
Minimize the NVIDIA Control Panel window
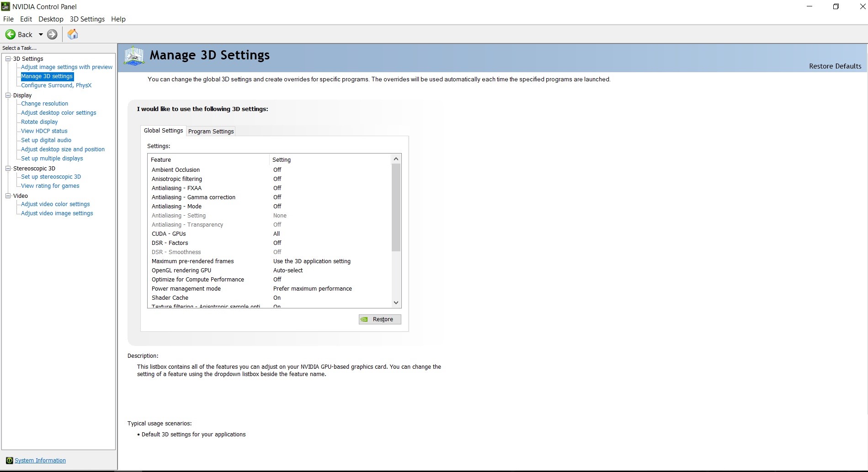(809, 6)
